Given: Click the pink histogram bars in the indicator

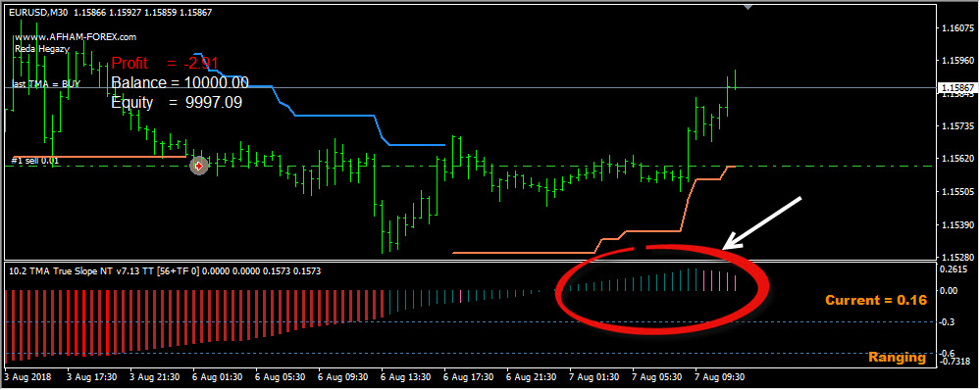Looking at the screenshot, I should coord(721,281).
